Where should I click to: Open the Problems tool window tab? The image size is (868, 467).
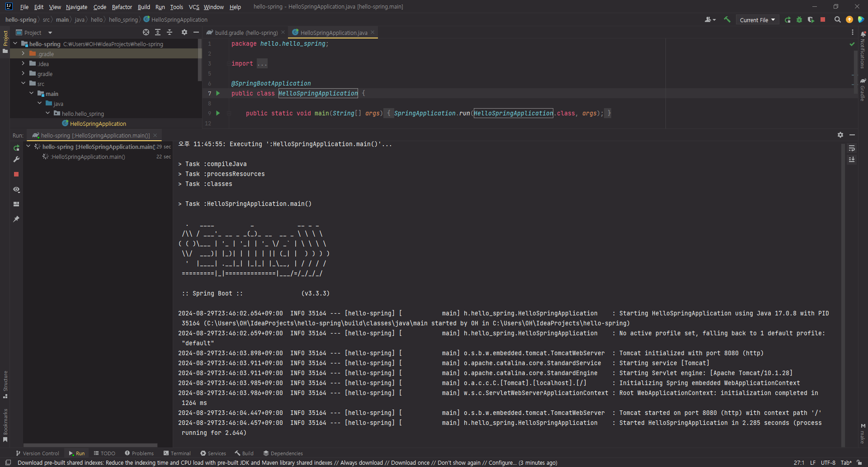[139, 453]
